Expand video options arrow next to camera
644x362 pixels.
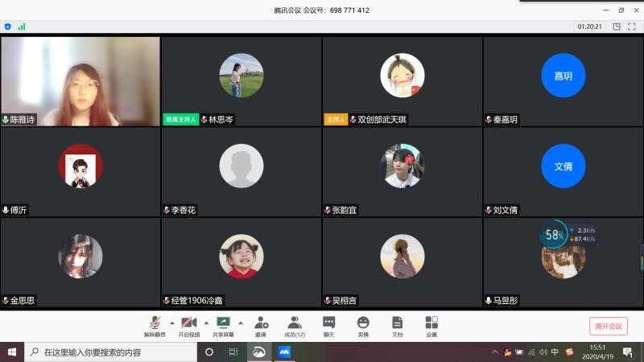(205, 322)
